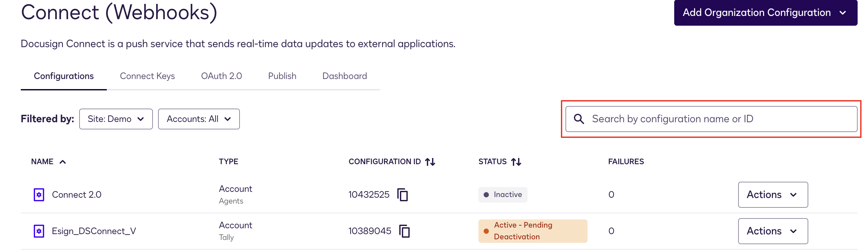Click the search magnifier icon
This screenshot has height=251, width=868.
578,119
